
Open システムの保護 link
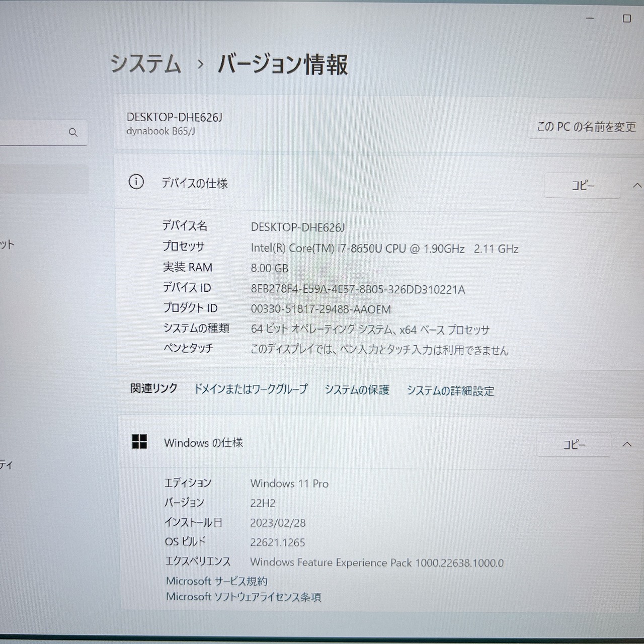357,390
